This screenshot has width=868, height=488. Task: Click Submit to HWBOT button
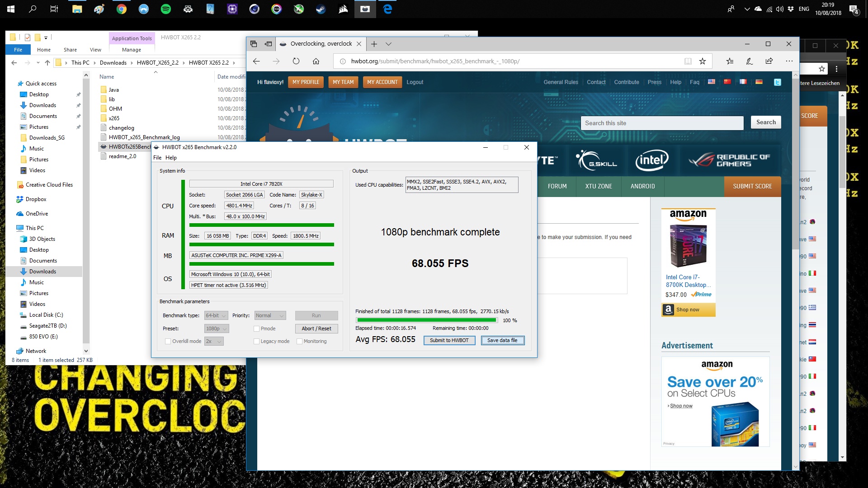449,340
